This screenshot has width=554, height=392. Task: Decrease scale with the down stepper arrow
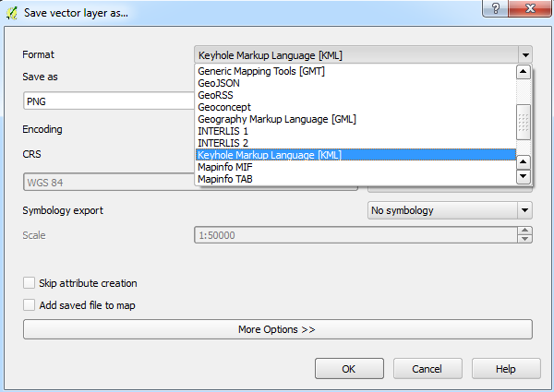524,239
